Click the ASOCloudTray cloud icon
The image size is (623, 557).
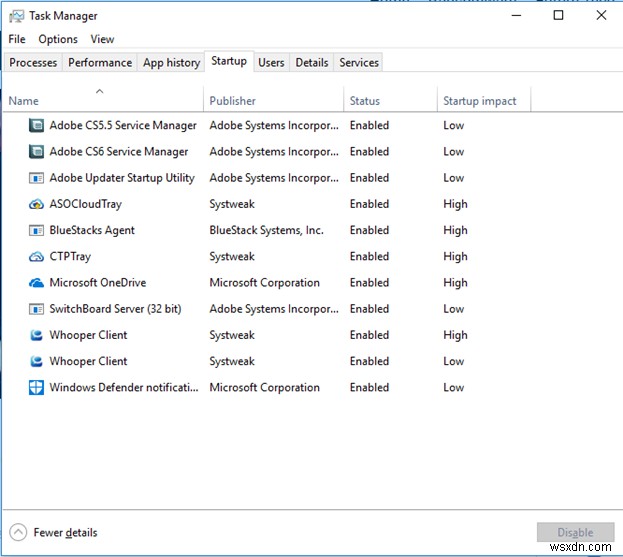tap(36, 204)
